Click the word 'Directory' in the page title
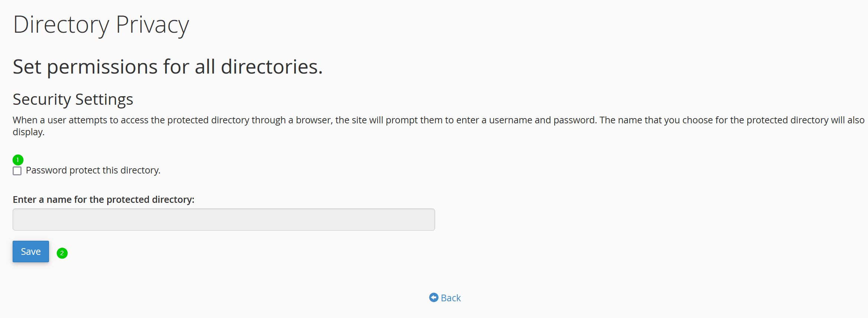The image size is (868, 318). coord(61,25)
